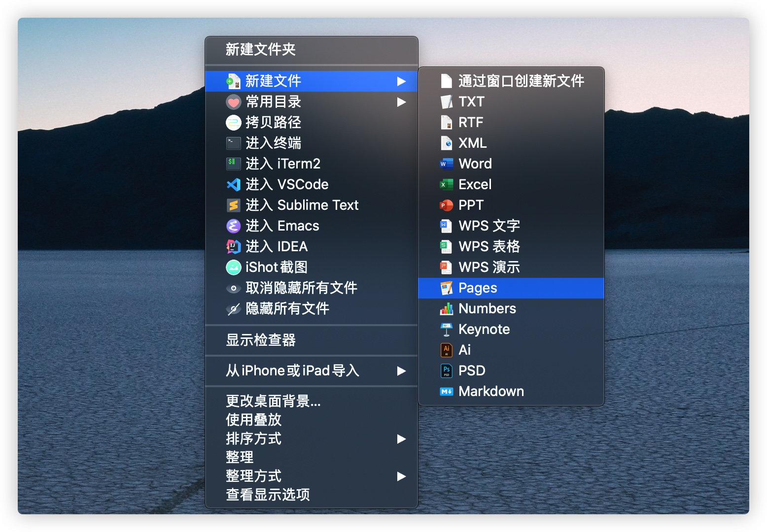Select 从 iPhone 或 iPad 导入 label
The height and width of the screenshot is (532, 767).
(x=292, y=371)
